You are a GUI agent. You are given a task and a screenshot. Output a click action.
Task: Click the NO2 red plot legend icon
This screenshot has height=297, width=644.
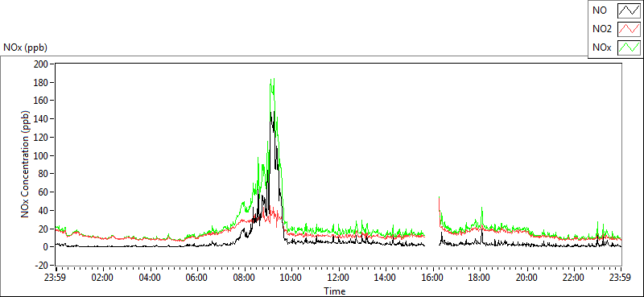(x=630, y=29)
